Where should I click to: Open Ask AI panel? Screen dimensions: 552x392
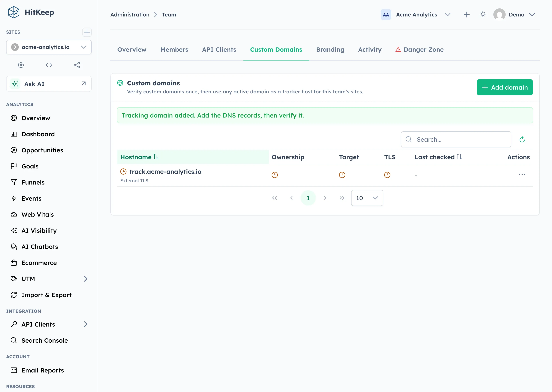49,84
